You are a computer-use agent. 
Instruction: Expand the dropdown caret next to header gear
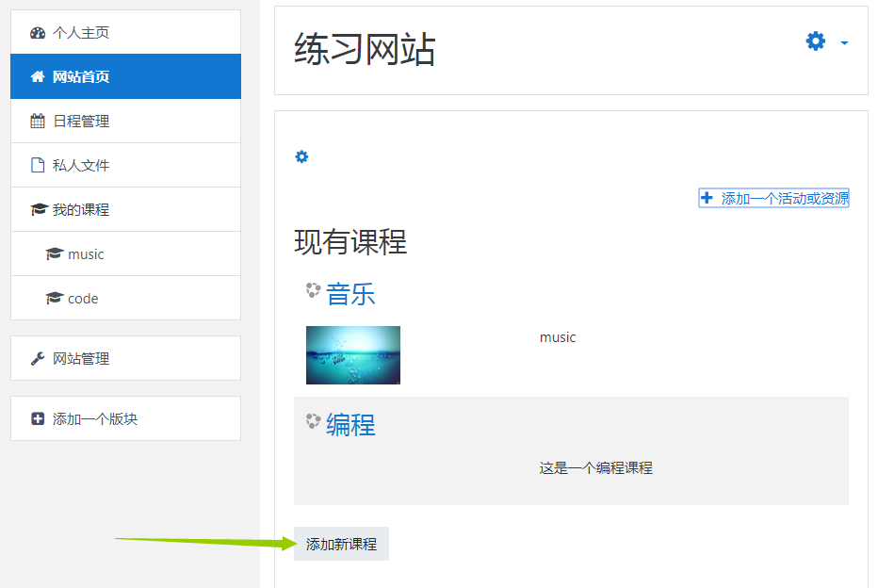pyautogui.click(x=844, y=43)
